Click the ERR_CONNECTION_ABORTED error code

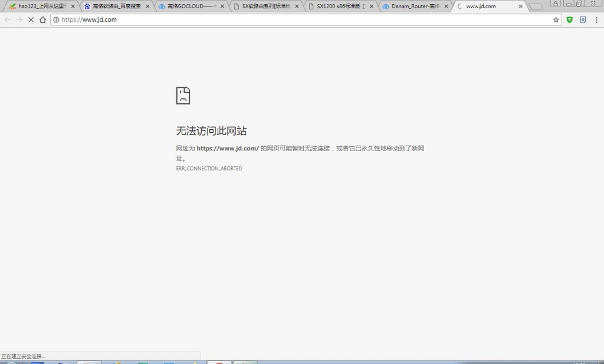pyautogui.click(x=209, y=168)
